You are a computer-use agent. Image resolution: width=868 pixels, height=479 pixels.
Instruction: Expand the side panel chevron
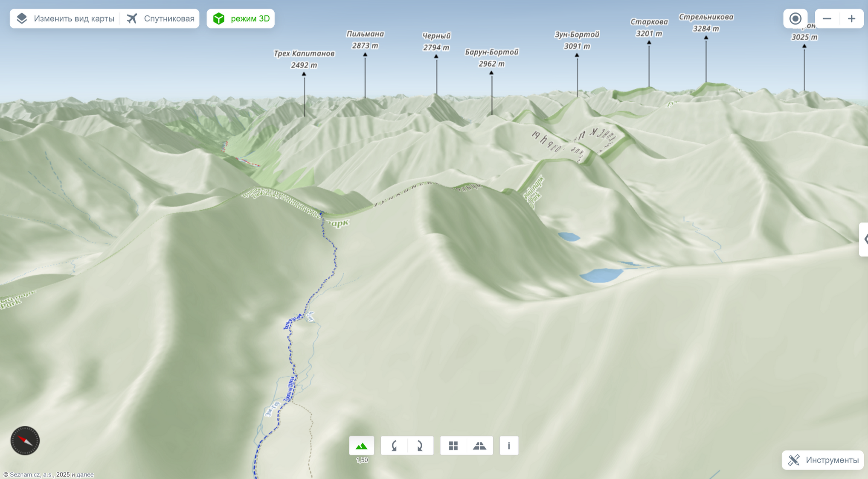pos(864,239)
